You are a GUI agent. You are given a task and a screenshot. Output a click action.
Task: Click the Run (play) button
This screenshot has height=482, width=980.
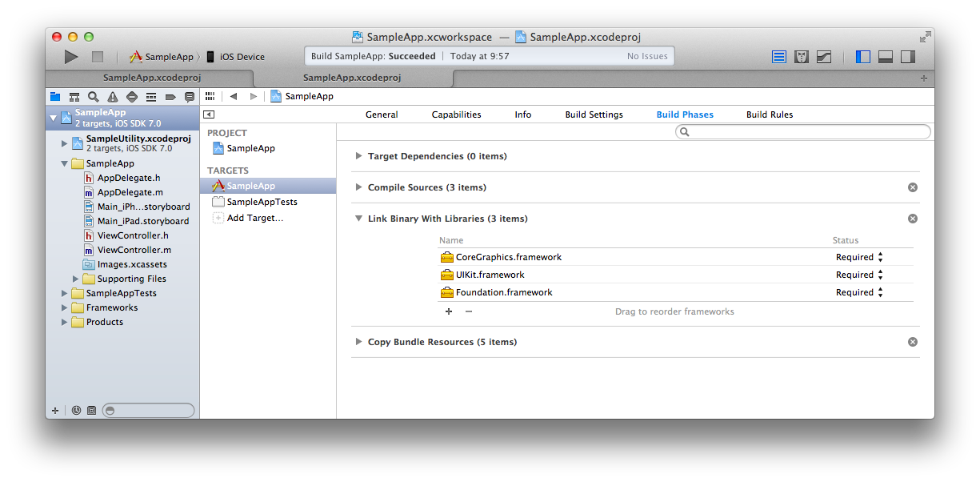tap(71, 57)
